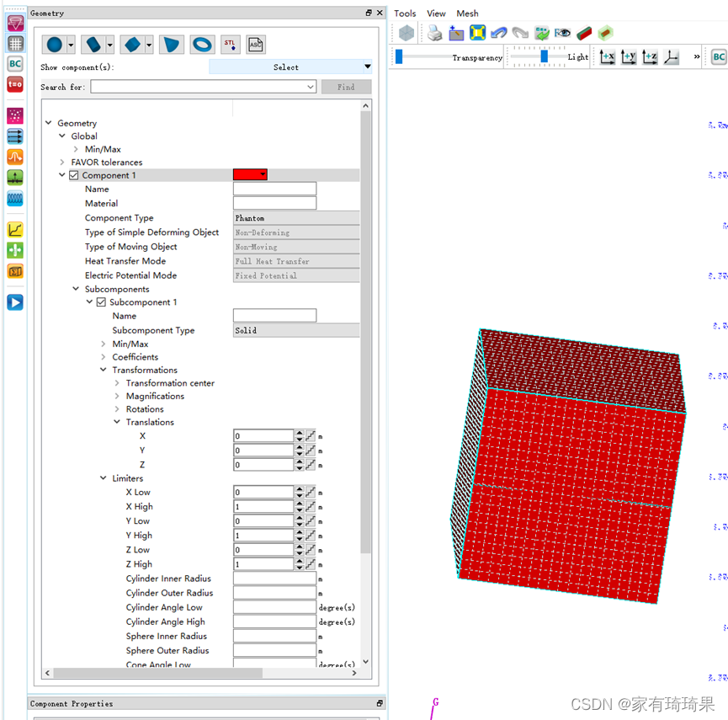Expand the Magnifications node
The width and height of the screenshot is (728, 720).
click(x=116, y=396)
